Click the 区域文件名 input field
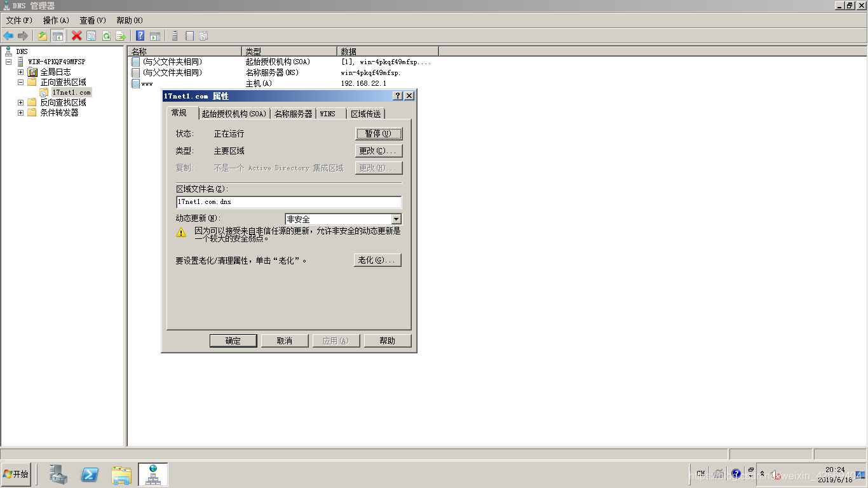Viewport: 868px width, 488px height. pos(289,202)
